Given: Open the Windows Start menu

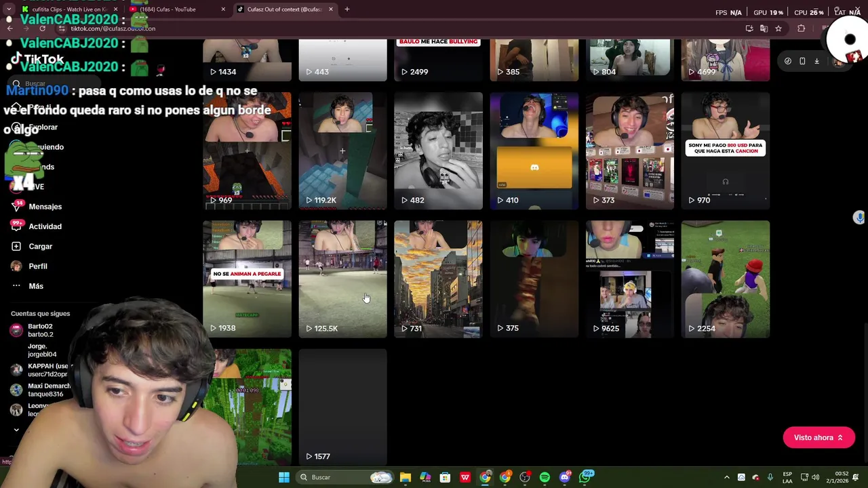Looking at the screenshot, I should click(x=284, y=477).
